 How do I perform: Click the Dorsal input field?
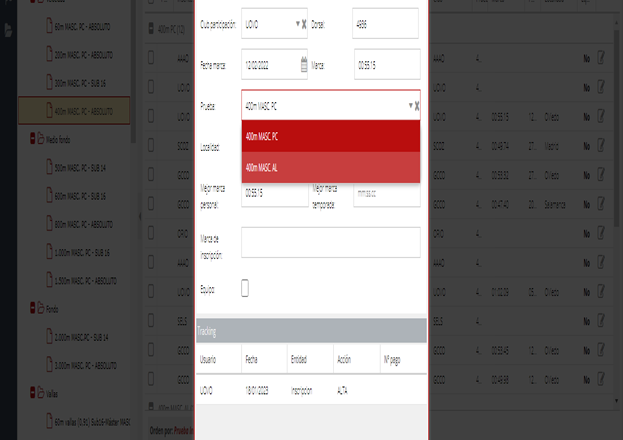click(385, 23)
